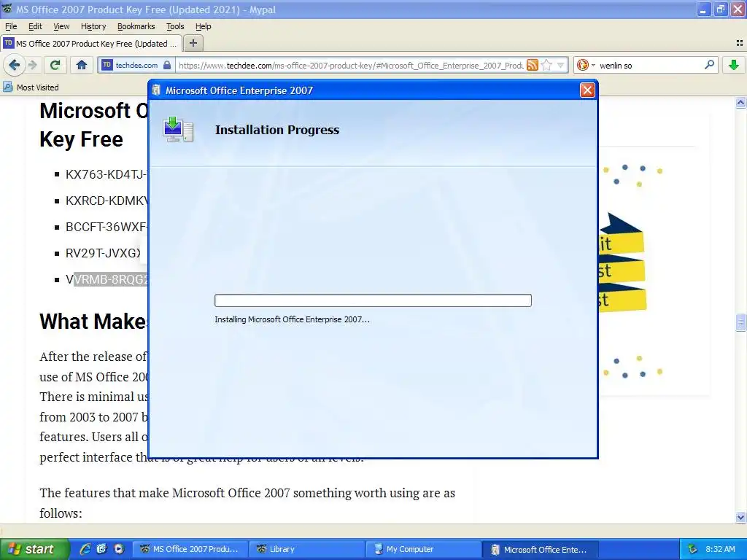The width and height of the screenshot is (747, 560).
Task: Click the yellow ribbon banner image
Action: [x=622, y=262]
